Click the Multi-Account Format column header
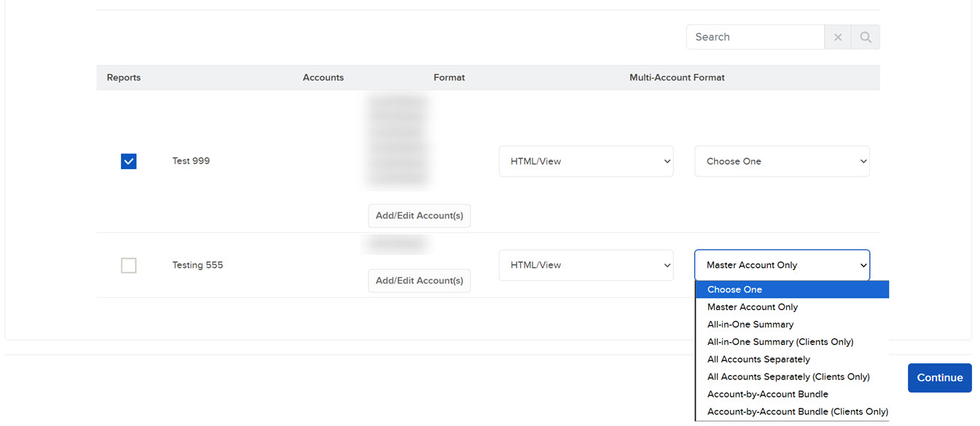The width and height of the screenshot is (980, 426). tap(676, 77)
